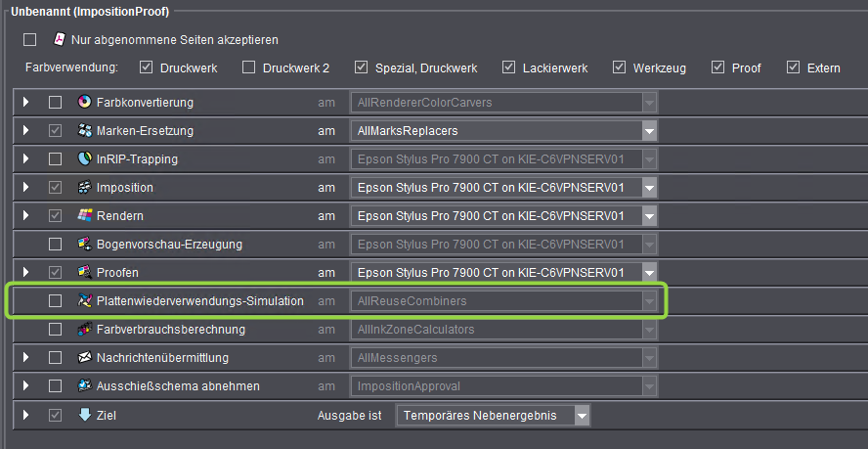Enable Nur abgenommene Seiten akzeptieren checkbox
Viewport: 868px width, 449px height.
coord(30,40)
